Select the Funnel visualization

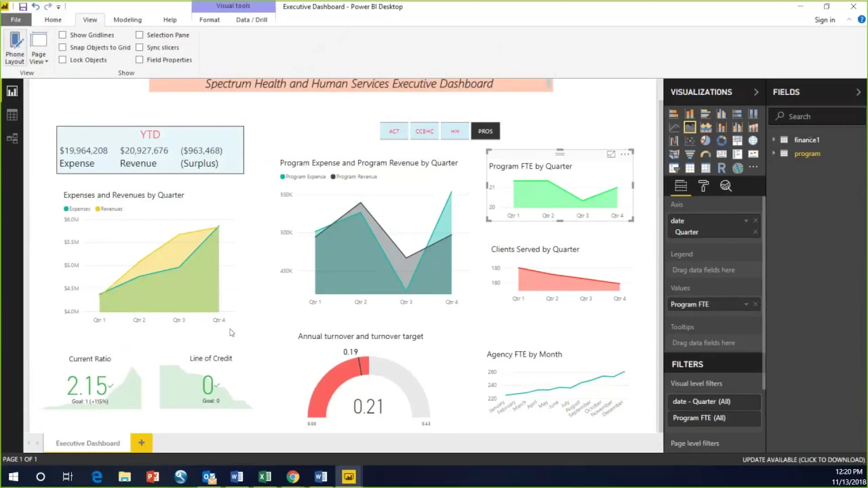click(690, 154)
